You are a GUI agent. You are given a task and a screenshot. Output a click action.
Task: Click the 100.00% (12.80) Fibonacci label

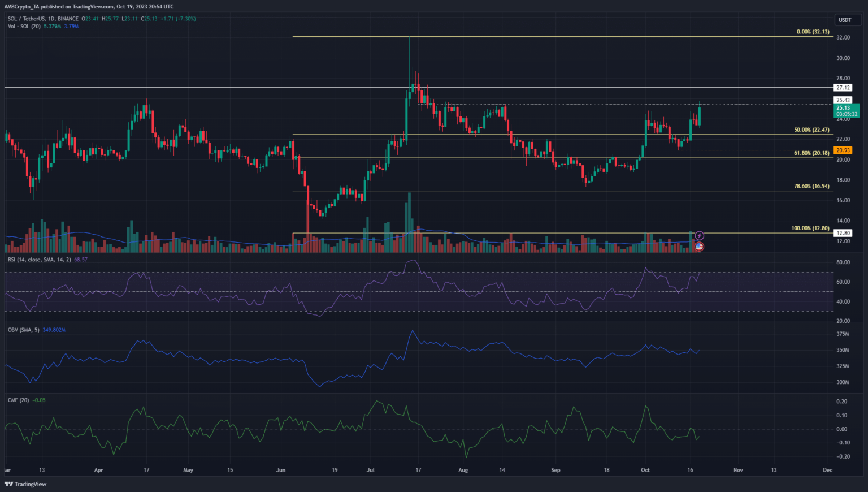click(810, 228)
